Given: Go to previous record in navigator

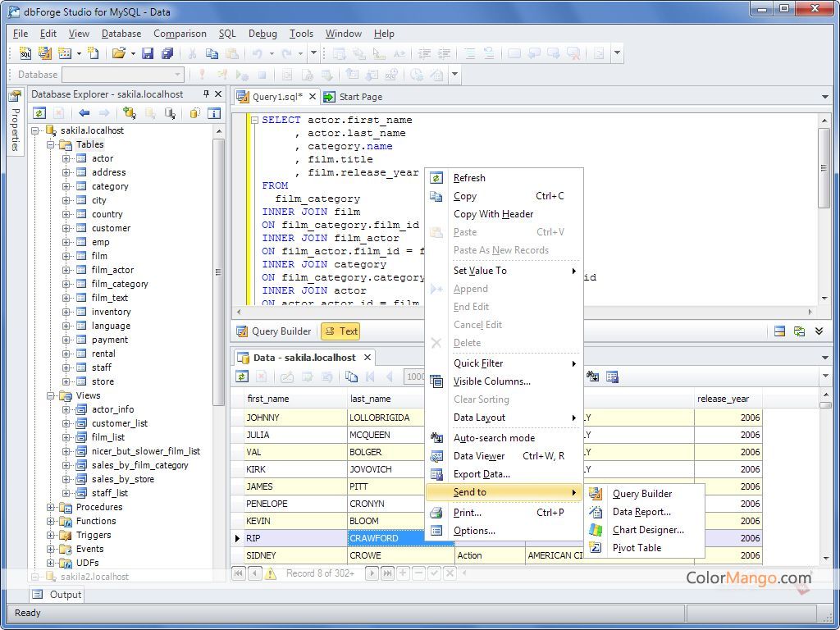Looking at the screenshot, I should click(x=255, y=573).
